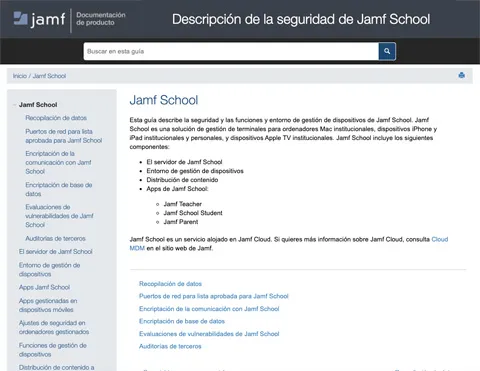
Task: Open 'Evaluaciones de vulnerabilidades de Jamf School' content link
Action: (209, 334)
